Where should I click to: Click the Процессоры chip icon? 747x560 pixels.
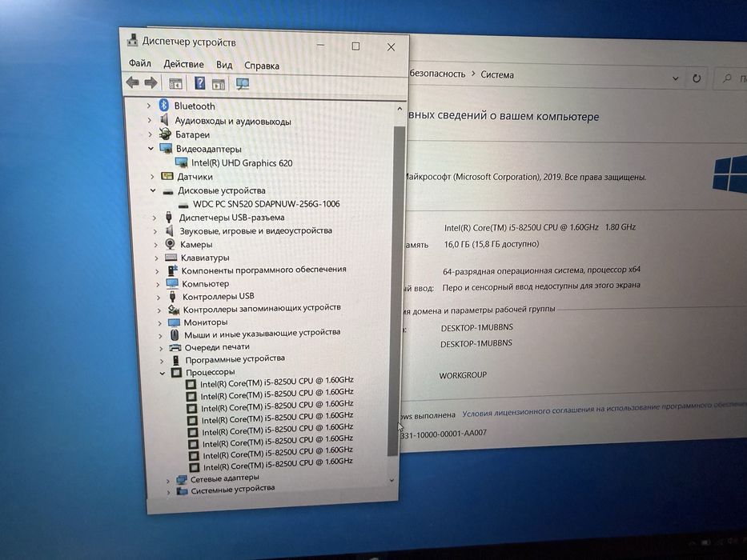(x=176, y=372)
